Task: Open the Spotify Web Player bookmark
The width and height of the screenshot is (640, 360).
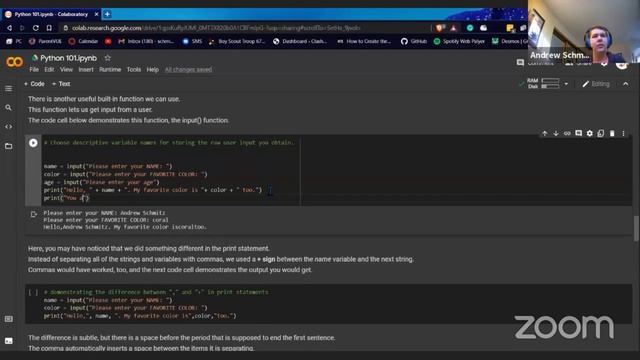Action: click(460, 41)
